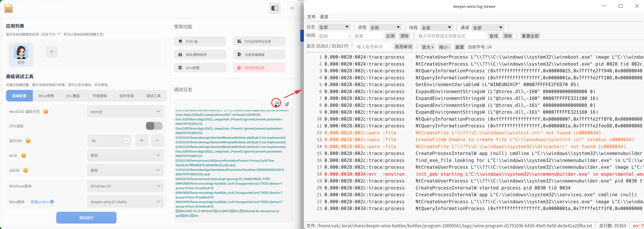Open the vkd3d 禁用 dropdown
The height and width of the screenshot is (229, 644).
(126, 170)
